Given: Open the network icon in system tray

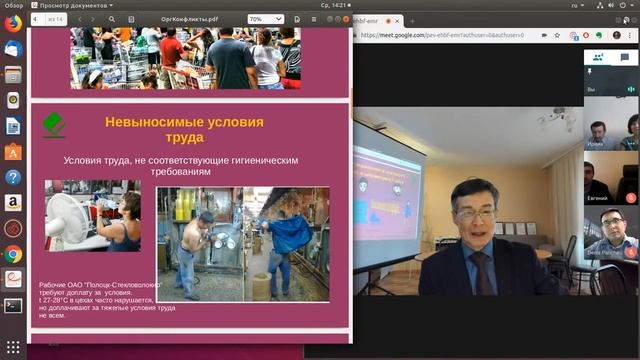Looking at the screenshot, I should (x=600, y=5).
